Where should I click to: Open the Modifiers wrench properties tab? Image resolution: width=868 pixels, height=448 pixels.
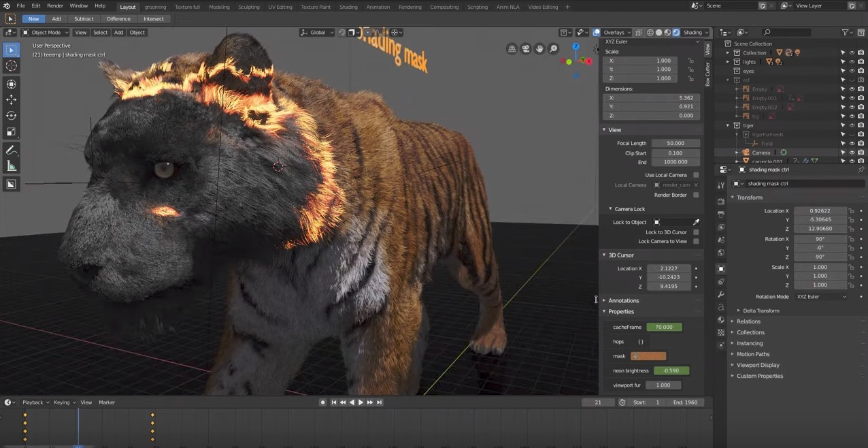pyautogui.click(x=721, y=294)
